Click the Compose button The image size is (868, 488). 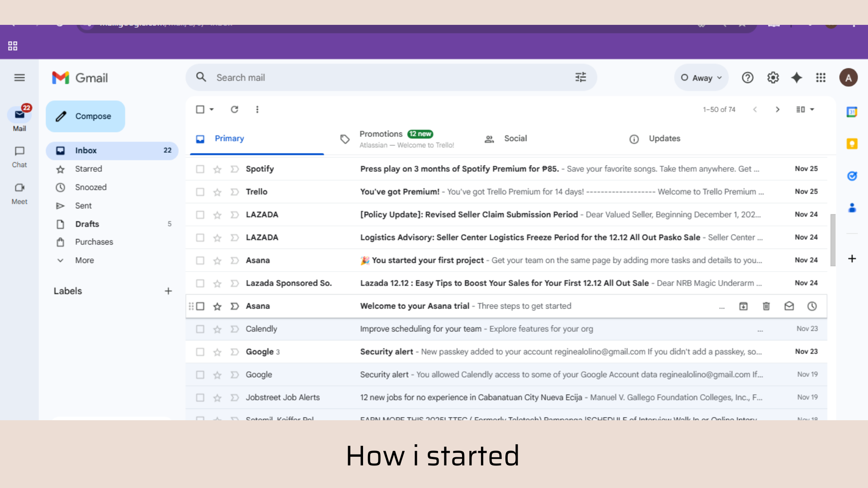(85, 116)
